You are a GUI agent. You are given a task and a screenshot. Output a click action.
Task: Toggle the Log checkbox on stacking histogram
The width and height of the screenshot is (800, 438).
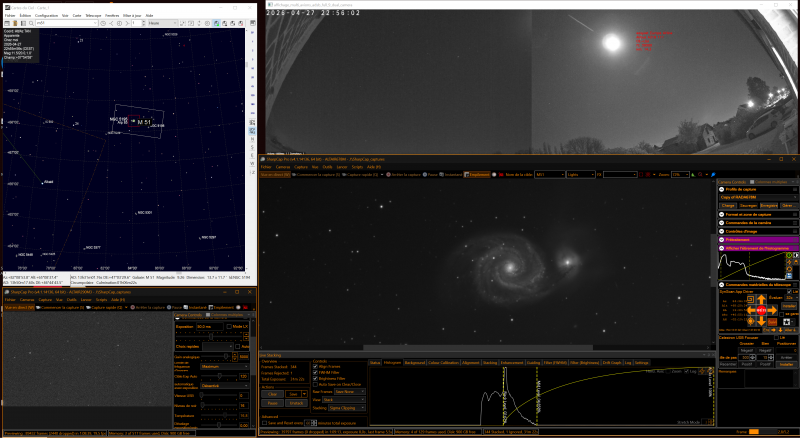(686, 372)
